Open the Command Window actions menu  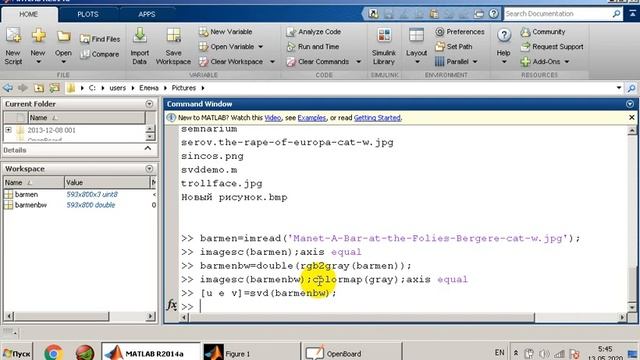pos(630,104)
